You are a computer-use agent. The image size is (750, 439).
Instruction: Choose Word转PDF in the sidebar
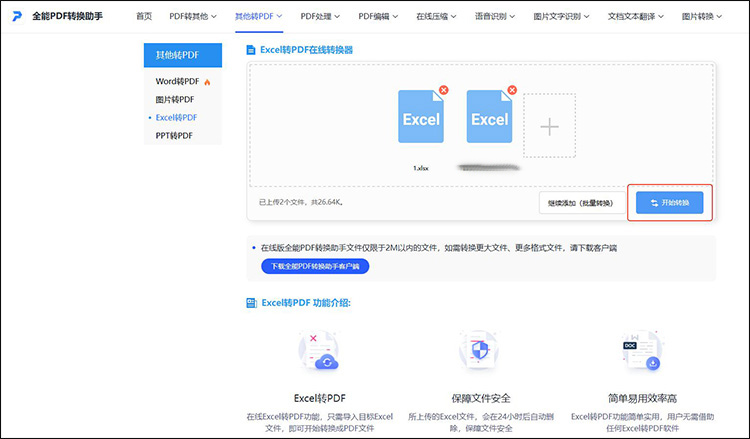tap(178, 81)
